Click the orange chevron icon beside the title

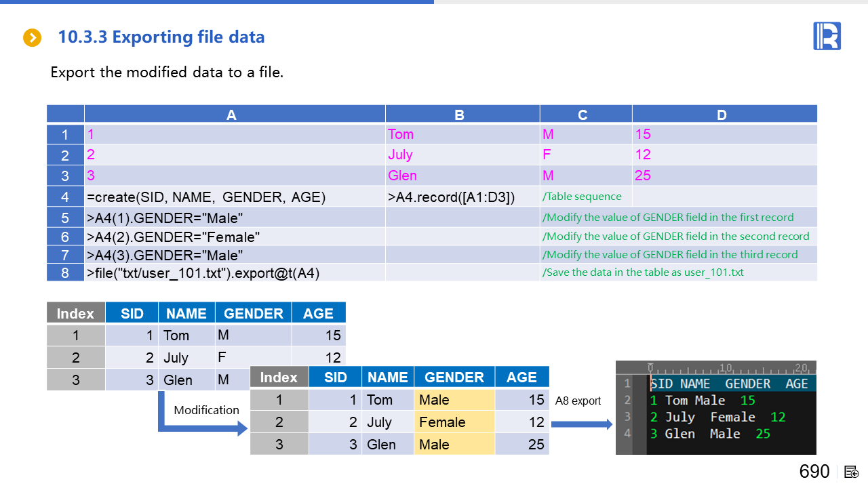(32, 38)
